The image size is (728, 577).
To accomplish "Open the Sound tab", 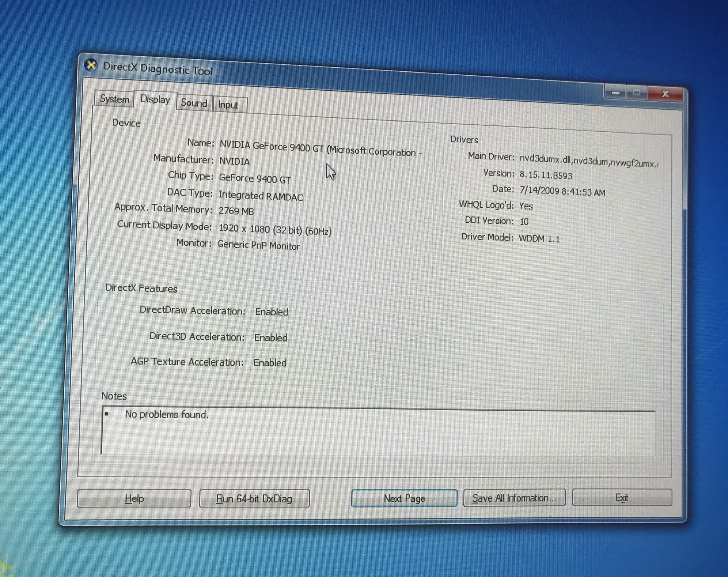I will click(194, 103).
